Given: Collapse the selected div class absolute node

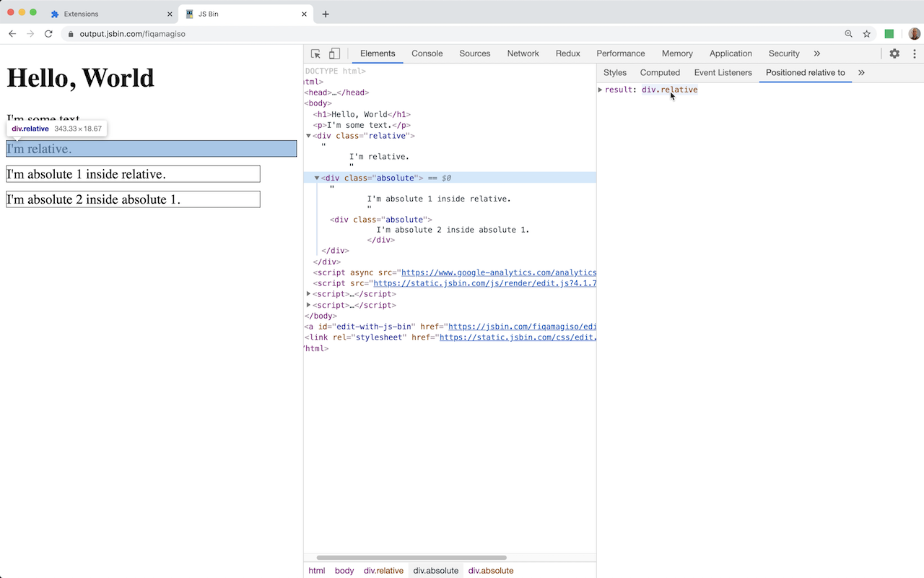Looking at the screenshot, I should (316, 178).
